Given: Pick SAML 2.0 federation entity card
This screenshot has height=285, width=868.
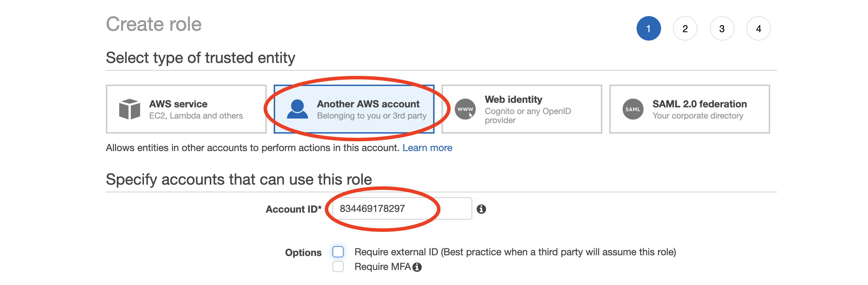Looking at the screenshot, I should point(690,109).
